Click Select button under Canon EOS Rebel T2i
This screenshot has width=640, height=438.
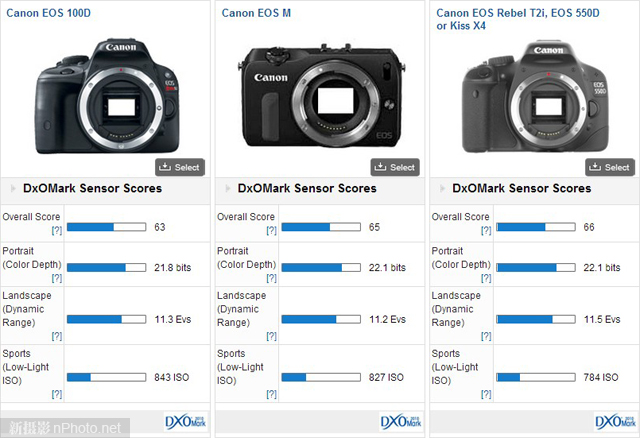tap(610, 167)
